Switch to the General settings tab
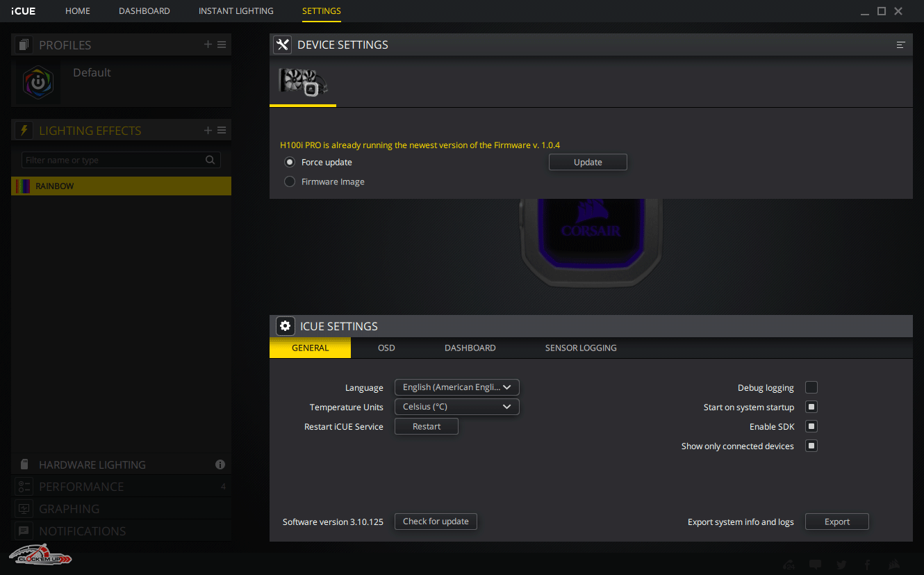 pyautogui.click(x=310, y=348)
